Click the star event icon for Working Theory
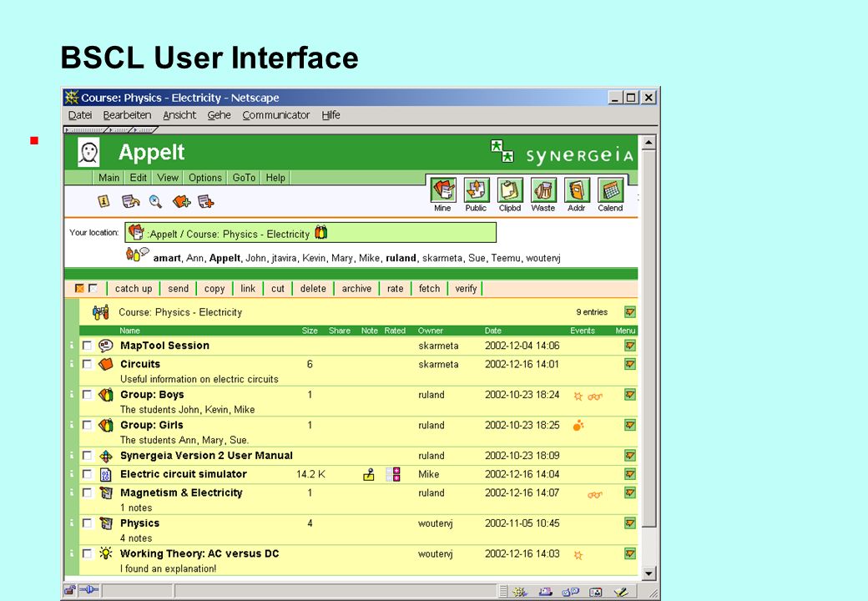This screenshot has width=868, height=601. (x=578, y=554)
